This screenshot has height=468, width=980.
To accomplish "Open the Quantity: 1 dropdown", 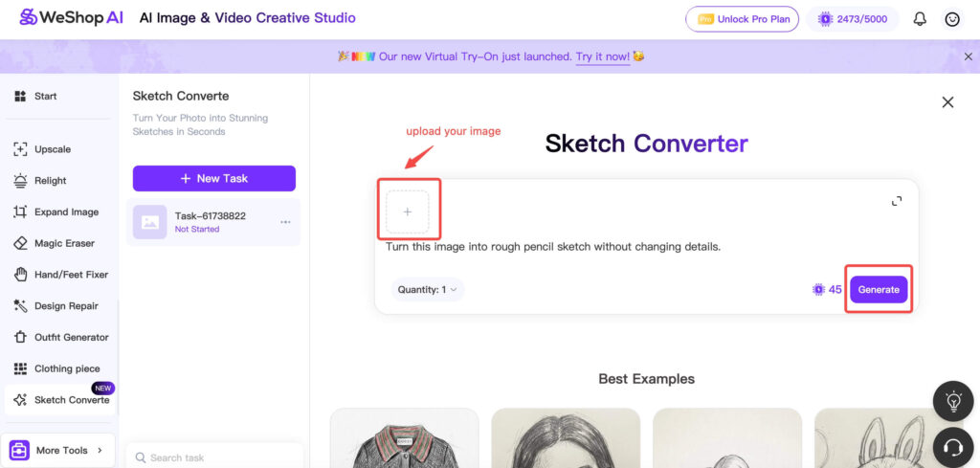I will tap(428, 289).
